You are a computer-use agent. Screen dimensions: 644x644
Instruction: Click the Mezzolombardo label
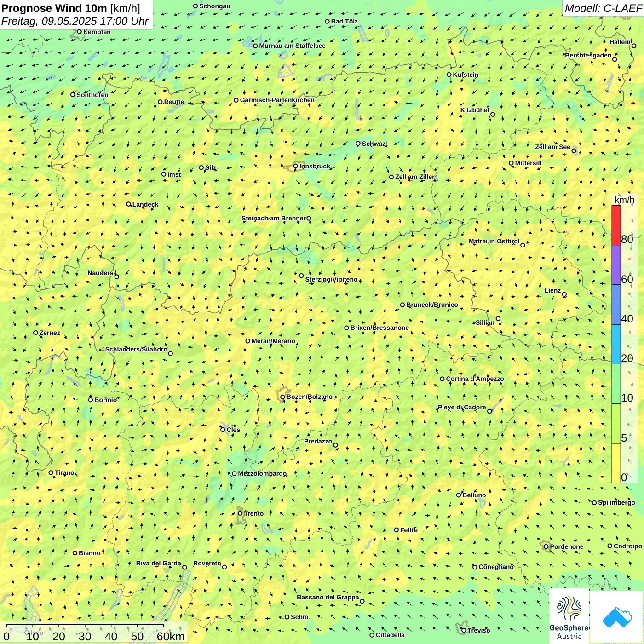(x=262, y=473)
